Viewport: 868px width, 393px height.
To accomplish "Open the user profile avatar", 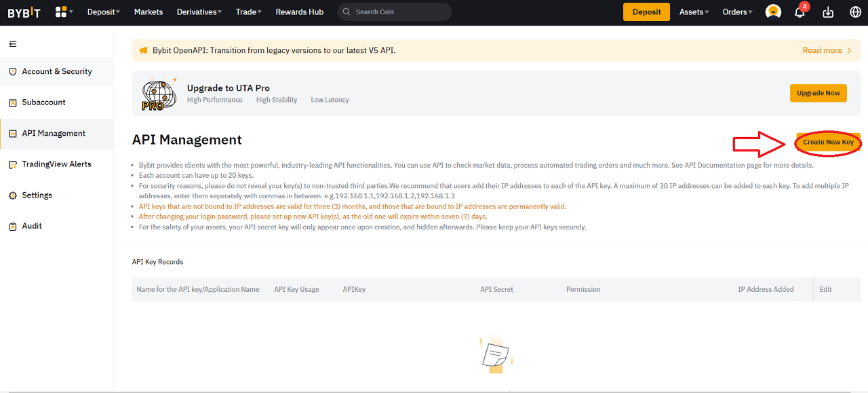I will click(x=773, y=12).
